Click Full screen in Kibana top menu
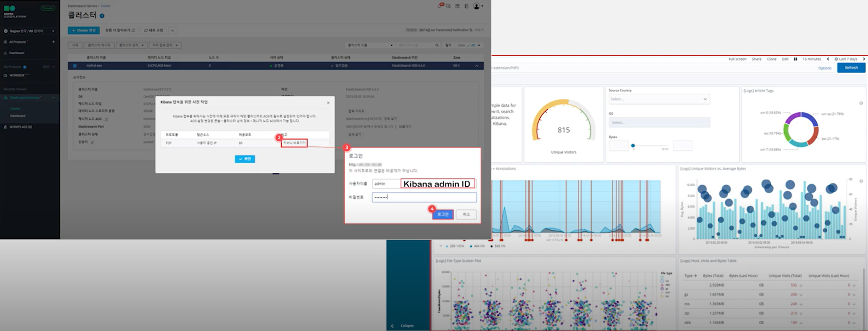This screenshot has height=331, width=868. coord(737,59)
